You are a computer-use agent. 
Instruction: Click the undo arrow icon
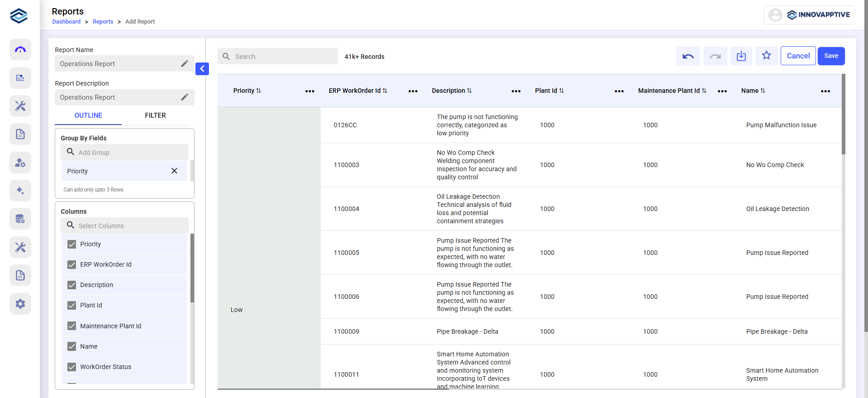[x=688, y=56]
